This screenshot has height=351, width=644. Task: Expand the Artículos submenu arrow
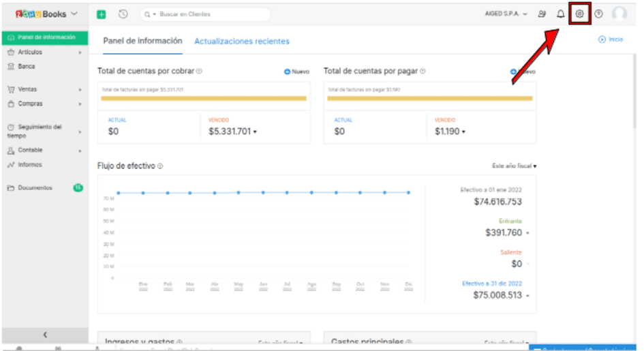click(80, 52)
